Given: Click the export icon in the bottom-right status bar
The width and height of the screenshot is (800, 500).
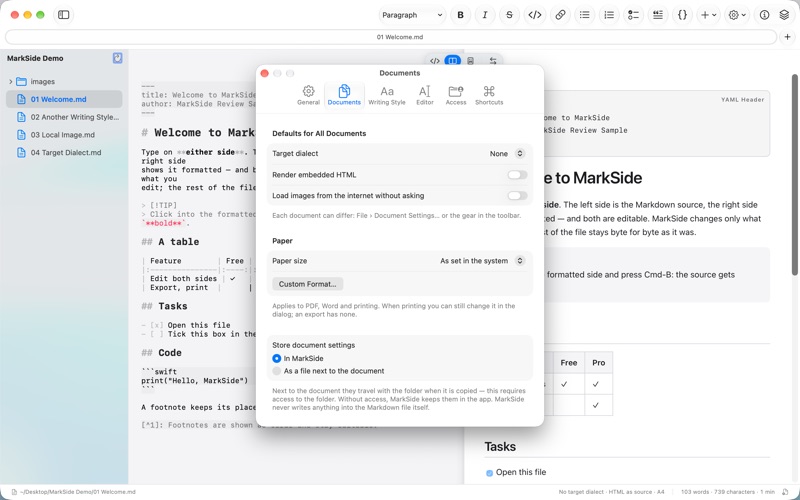Looking at the screenshot, I should [785, 492].
